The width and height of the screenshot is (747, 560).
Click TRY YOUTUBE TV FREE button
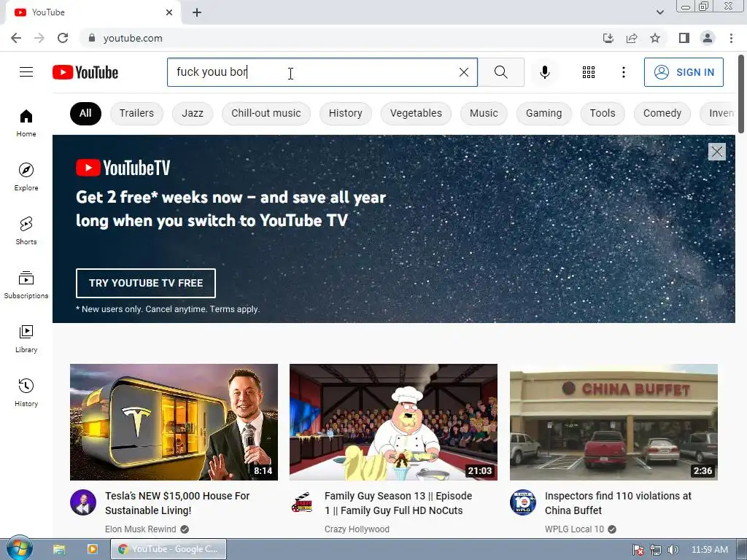[146, 283]
